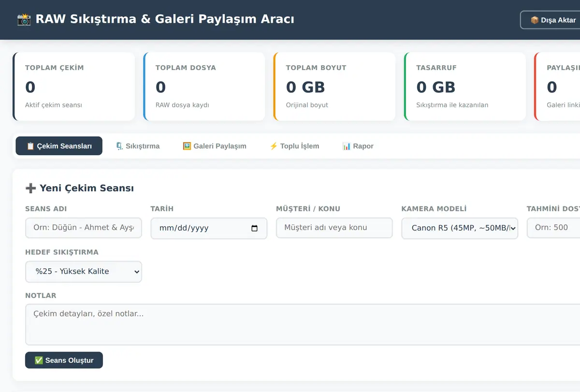
Task: Click the 0 GB value under Toplam Boyut
Action: pyautogui.click(x=305, y=87)
